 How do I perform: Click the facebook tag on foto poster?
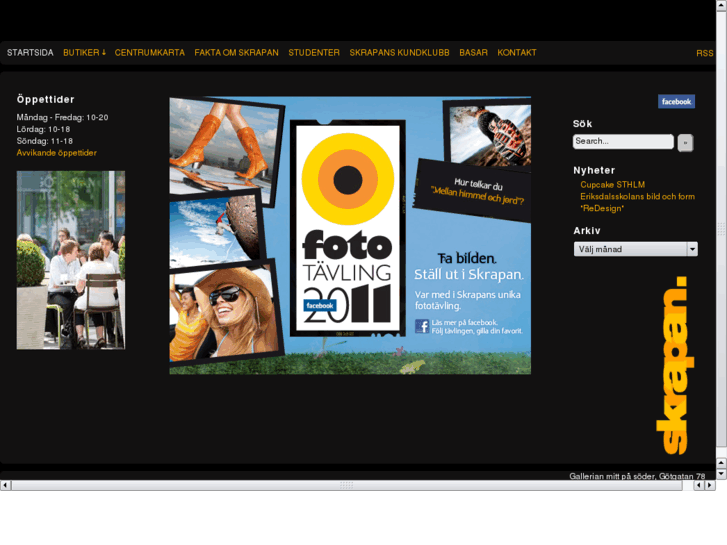point(319,306)
